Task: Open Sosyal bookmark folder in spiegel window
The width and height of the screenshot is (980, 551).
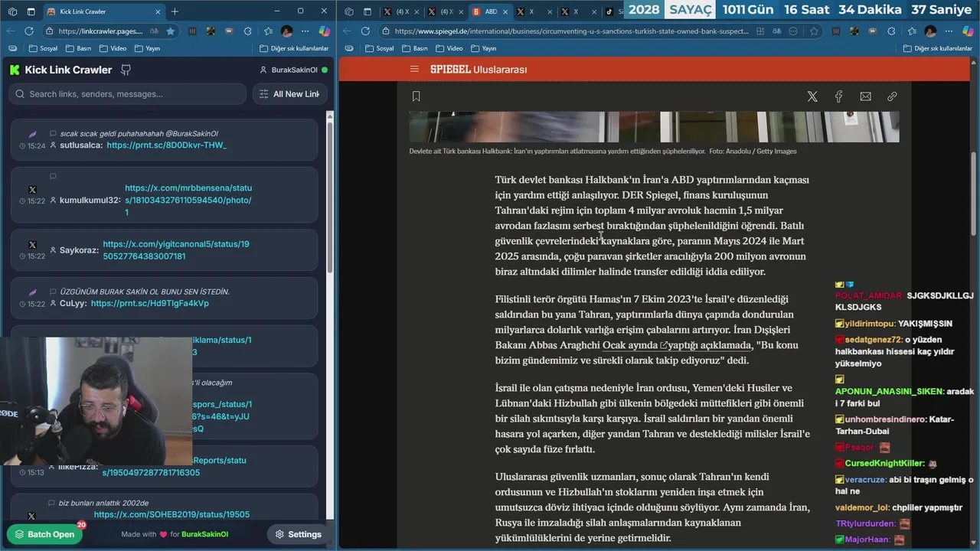Action: pos(379,48)
